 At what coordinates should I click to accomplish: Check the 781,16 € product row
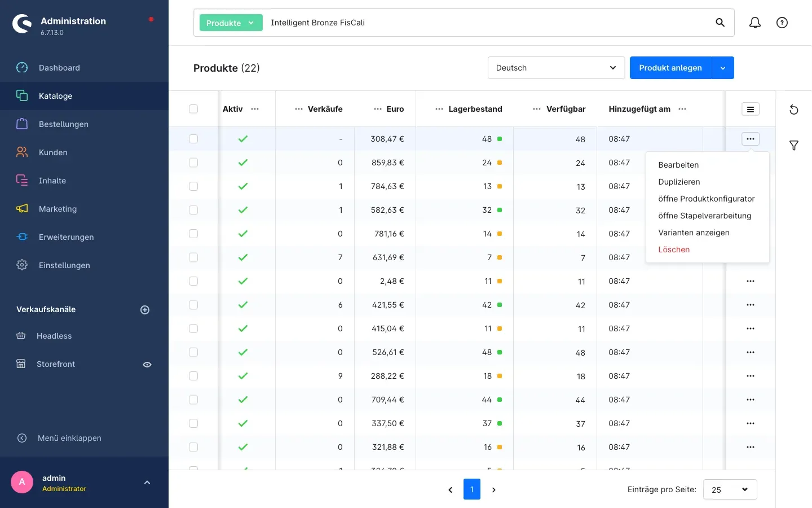[x=193, y=234]
